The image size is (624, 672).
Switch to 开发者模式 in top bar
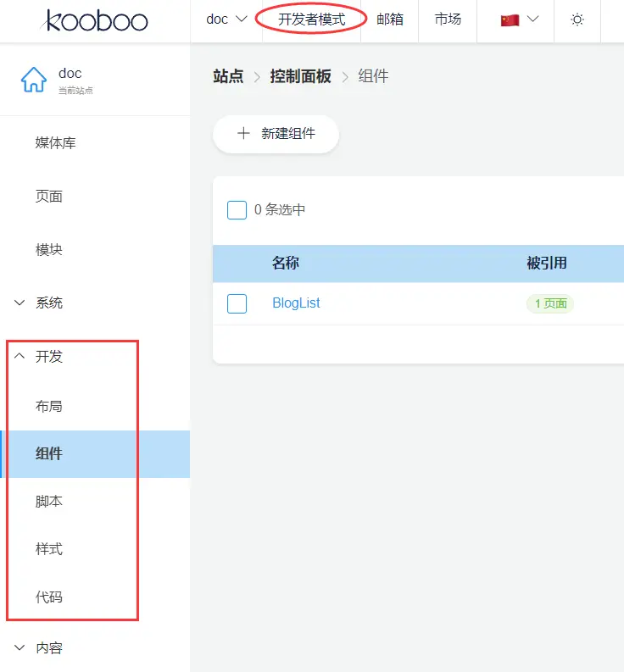coord(311,19)
